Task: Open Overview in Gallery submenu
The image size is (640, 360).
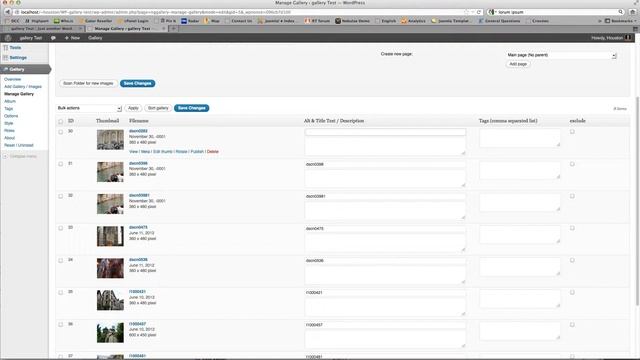Action: click(12, 79)
